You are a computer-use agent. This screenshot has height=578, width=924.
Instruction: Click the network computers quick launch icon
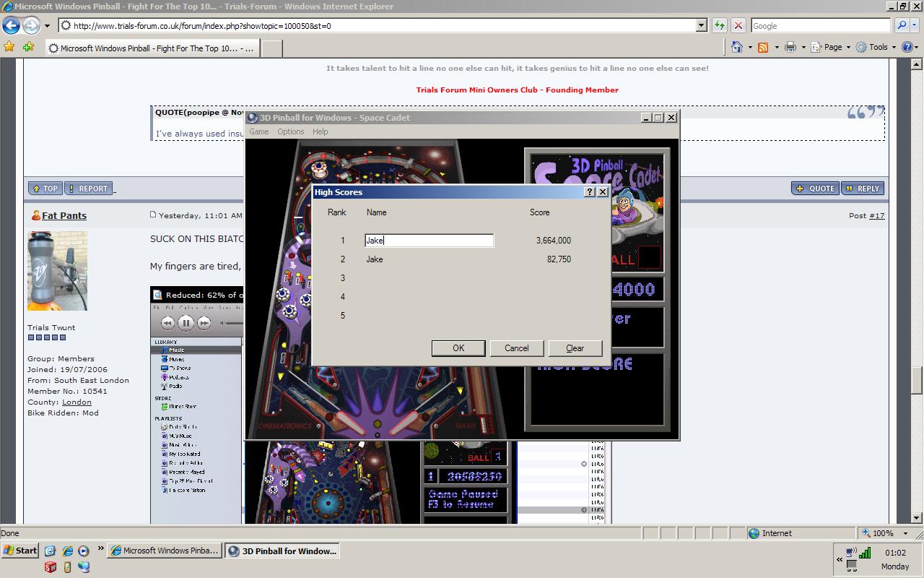[84, 567]
